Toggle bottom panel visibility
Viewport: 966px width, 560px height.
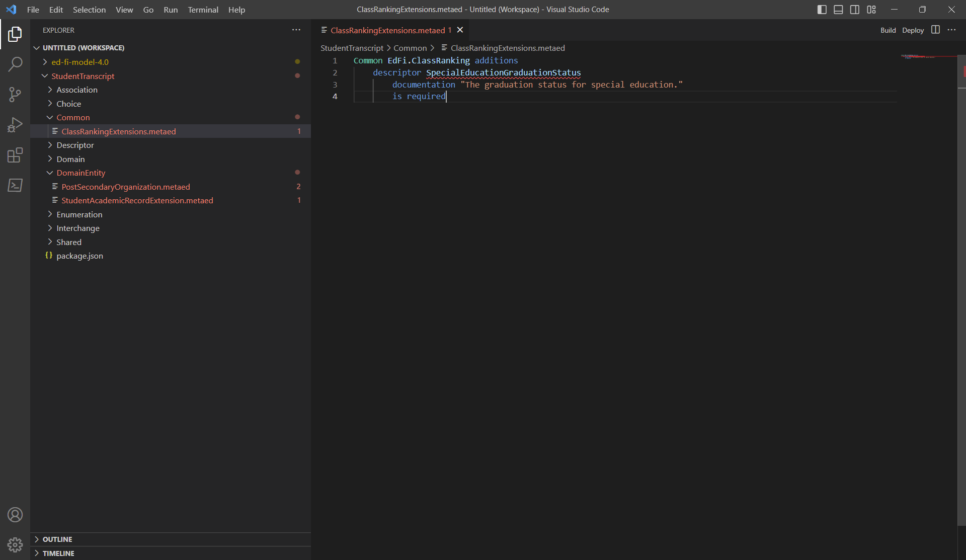click(x=838, y=10)
